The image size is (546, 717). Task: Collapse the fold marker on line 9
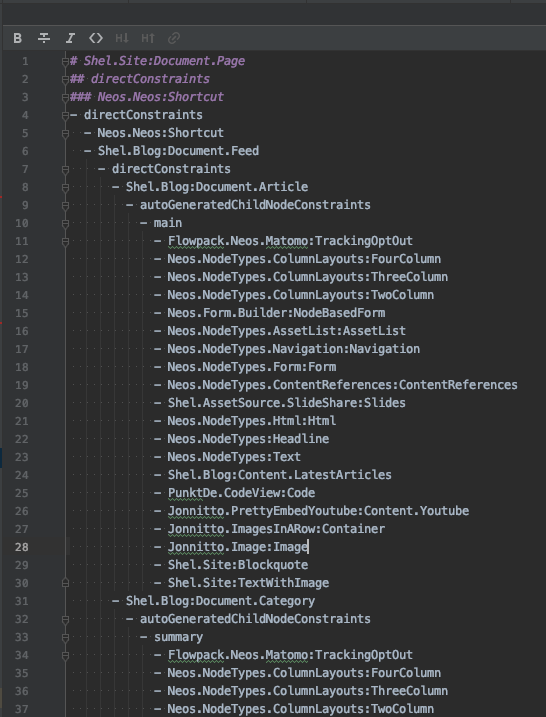coord(65,205)
